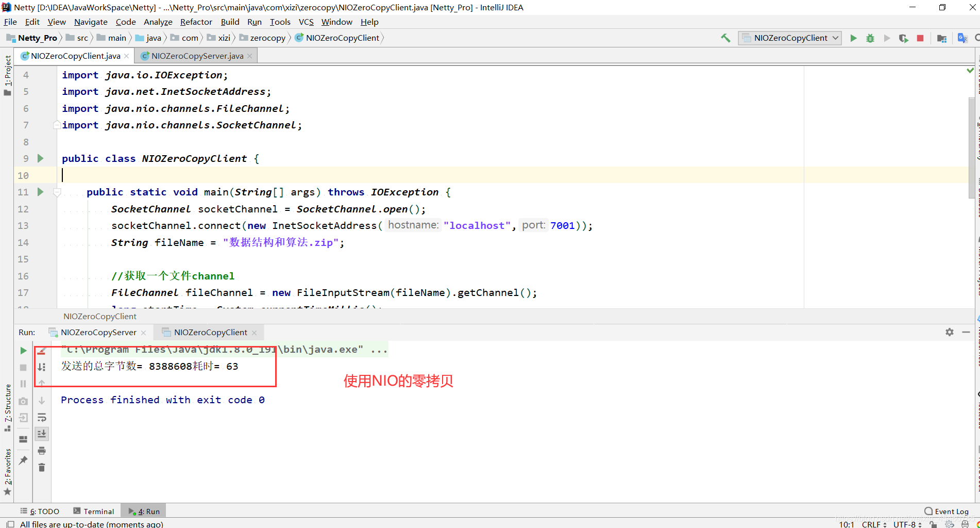Click Pause Output in the Run panel
Viewport: 980px width, 528px height.
coord(23,384)
